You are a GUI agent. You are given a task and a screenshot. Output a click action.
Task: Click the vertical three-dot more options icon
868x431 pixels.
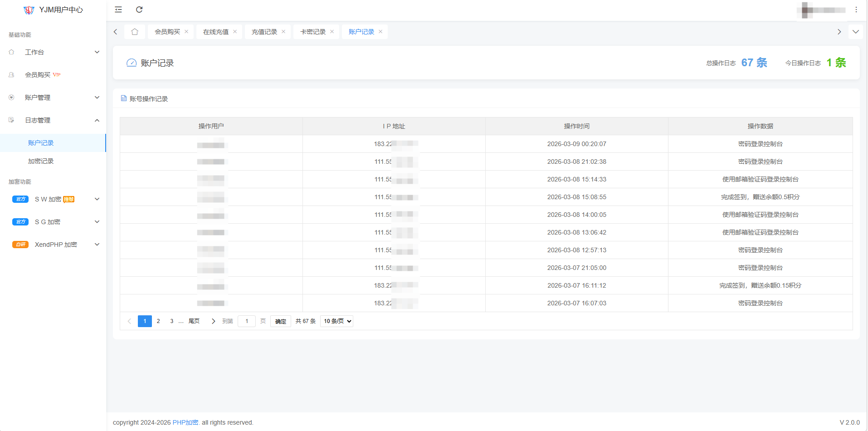856,10
